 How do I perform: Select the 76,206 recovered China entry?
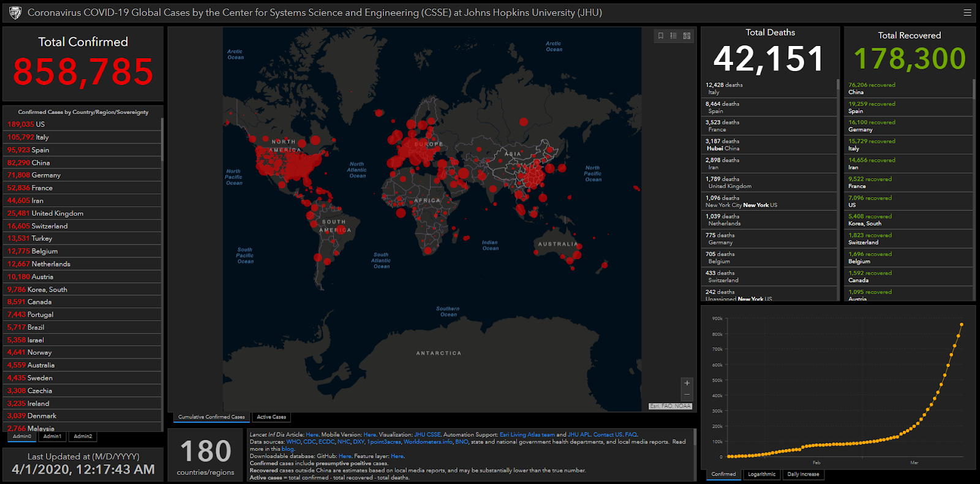tap(908, 89)
